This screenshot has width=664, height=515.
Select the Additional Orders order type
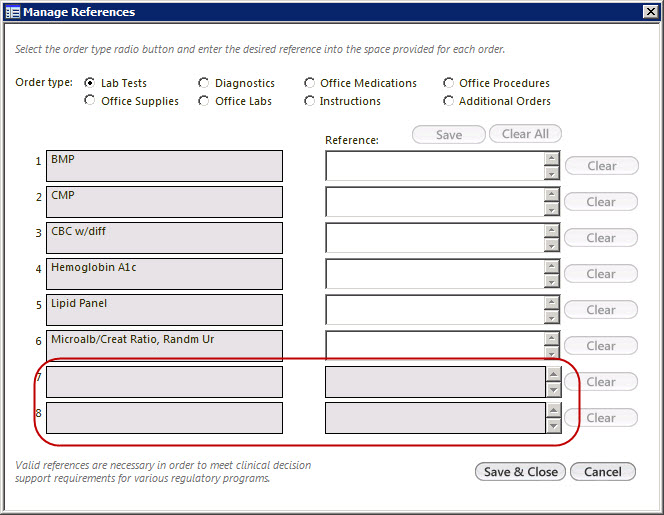pos(448,101)
